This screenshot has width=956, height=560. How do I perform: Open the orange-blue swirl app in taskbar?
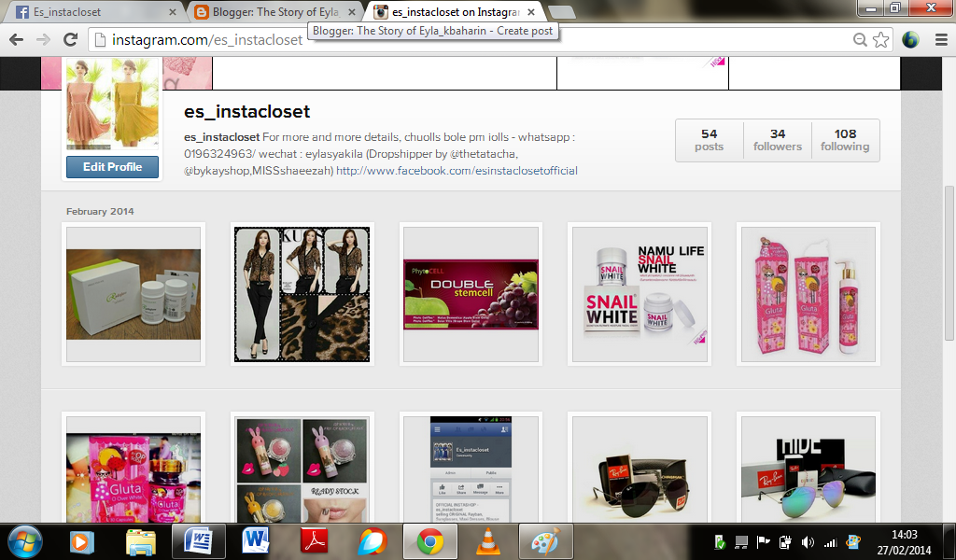coord(372,541)
